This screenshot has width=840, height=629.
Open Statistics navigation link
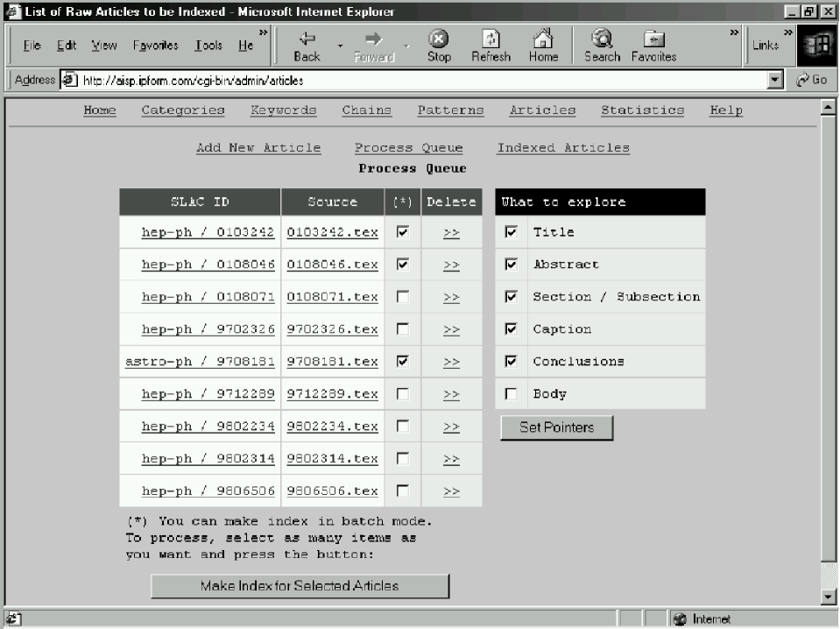[x=642, y=110]
